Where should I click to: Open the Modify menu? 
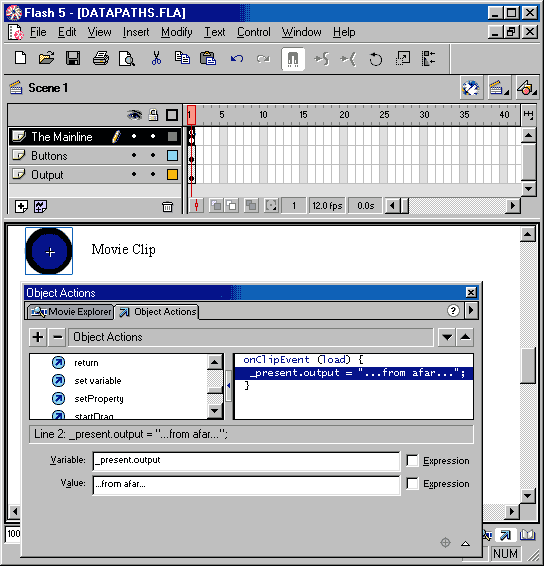177,32
